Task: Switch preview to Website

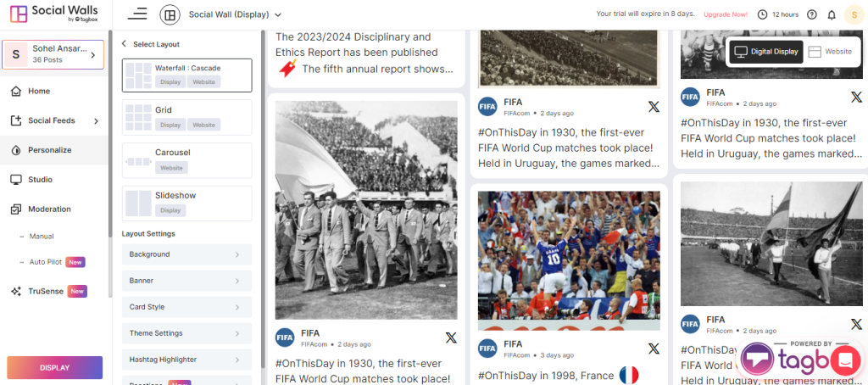Action: pos(830,52)
